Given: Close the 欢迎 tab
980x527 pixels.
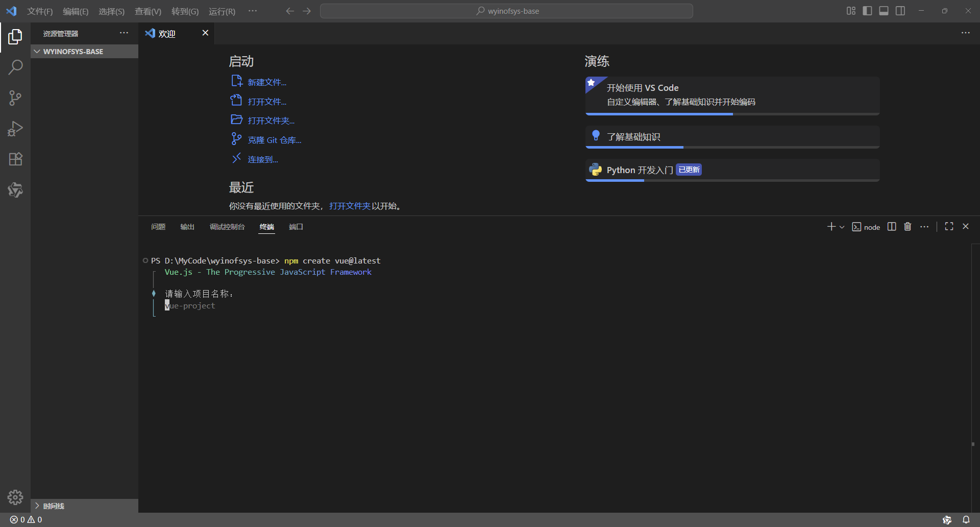Looking at the screenshot, I should pos(205,33).
